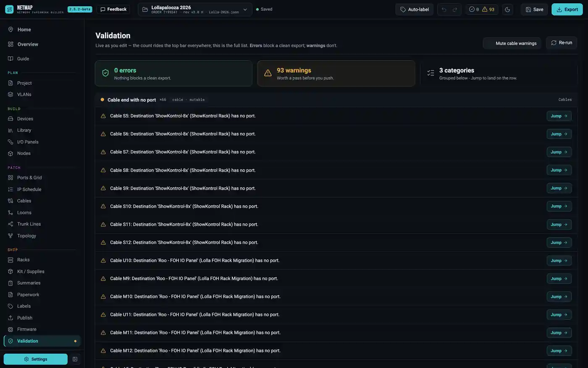Viewport: 588px width, 368px height.
Task: Open the Labels page
Action: (x=42, y=306)
